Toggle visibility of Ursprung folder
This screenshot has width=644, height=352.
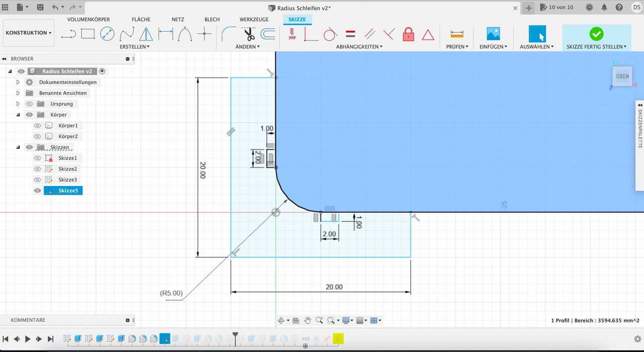point(29,104)
